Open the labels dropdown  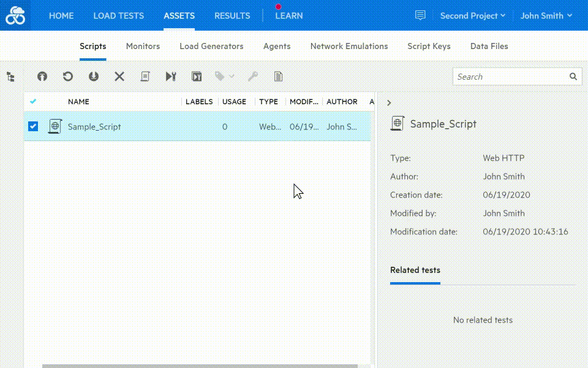(x=224, y=76)
